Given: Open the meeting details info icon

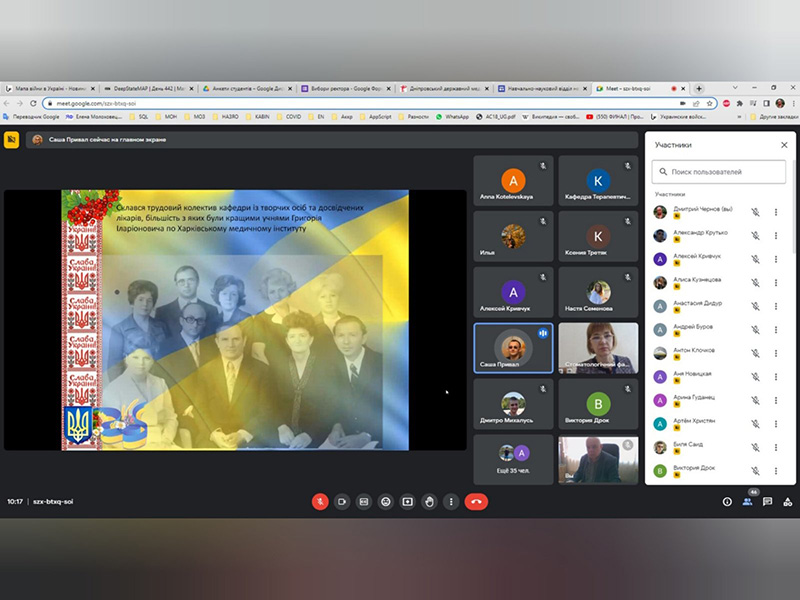Looking at the screenshot, I should coord(727,502).
